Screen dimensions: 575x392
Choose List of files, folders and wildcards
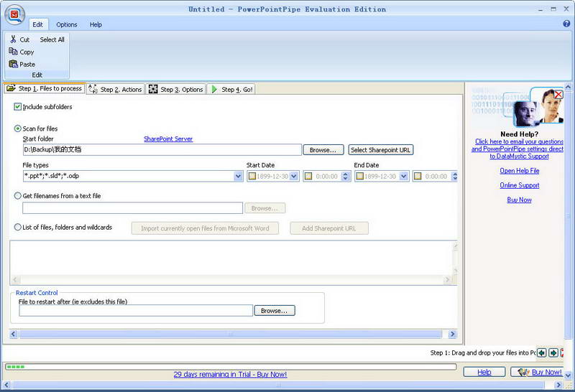coord(18,228)
